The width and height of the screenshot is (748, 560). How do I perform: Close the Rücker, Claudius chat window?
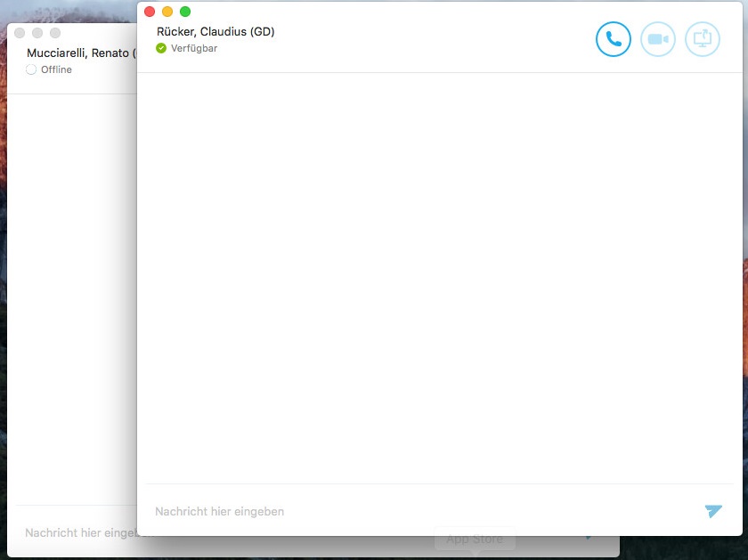click(x=150, y=12)
